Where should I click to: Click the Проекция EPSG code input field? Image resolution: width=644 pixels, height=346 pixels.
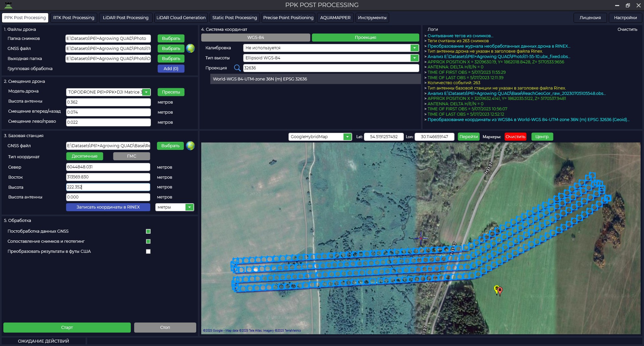click(331, 68)
